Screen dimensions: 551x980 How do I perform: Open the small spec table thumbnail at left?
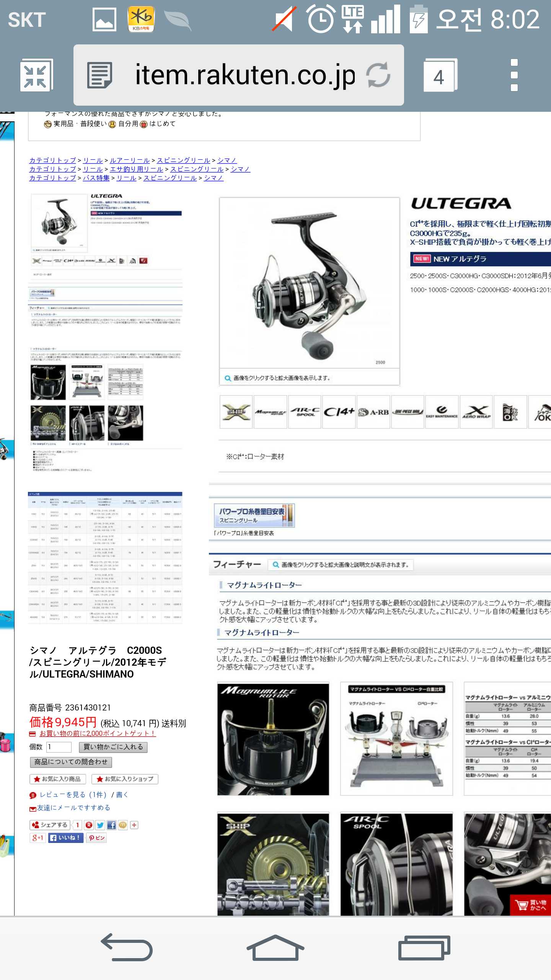pyautogui.click(x=105, y=557)
